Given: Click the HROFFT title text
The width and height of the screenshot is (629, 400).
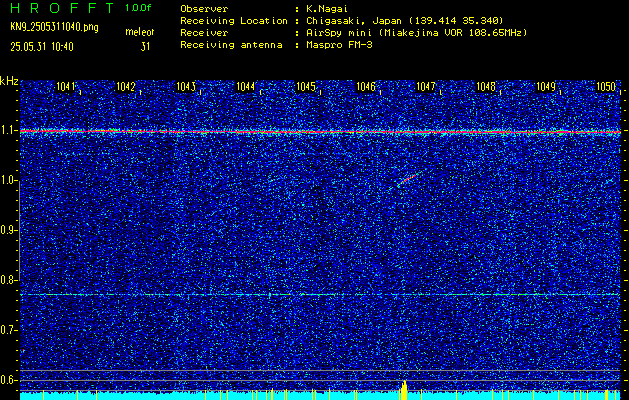Looking at the screenshot, I should 62,8.
